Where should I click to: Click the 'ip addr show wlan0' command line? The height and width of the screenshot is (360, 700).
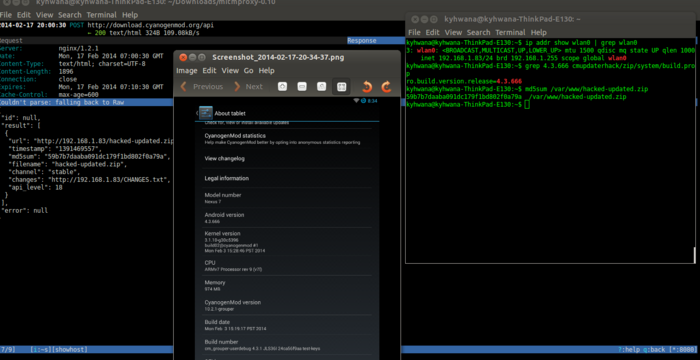522,43
